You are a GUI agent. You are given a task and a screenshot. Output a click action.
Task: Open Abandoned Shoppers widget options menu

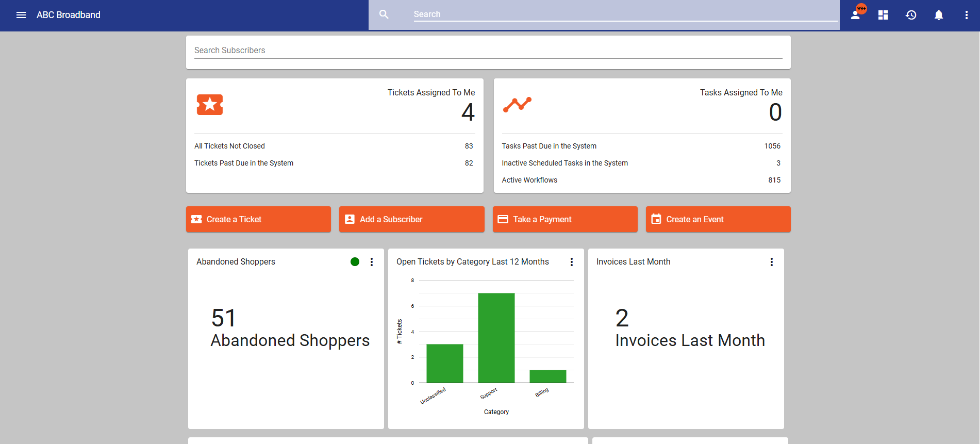click(372, 262)
